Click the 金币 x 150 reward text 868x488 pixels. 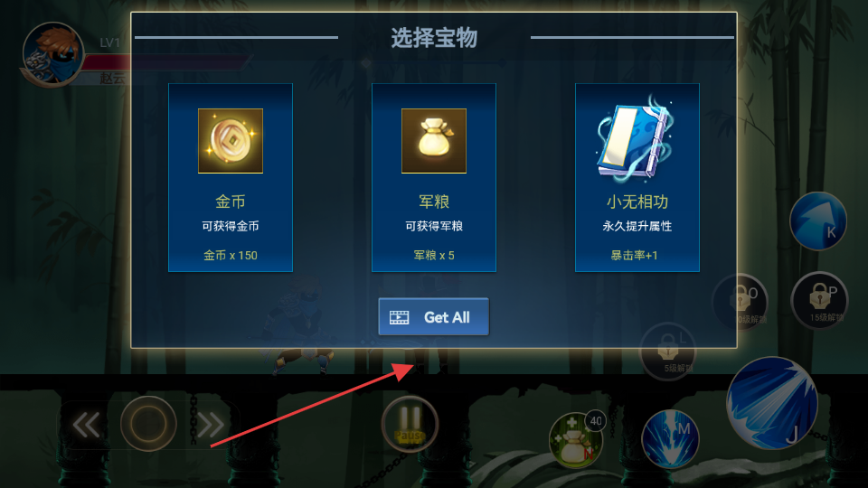pos(231,255)
